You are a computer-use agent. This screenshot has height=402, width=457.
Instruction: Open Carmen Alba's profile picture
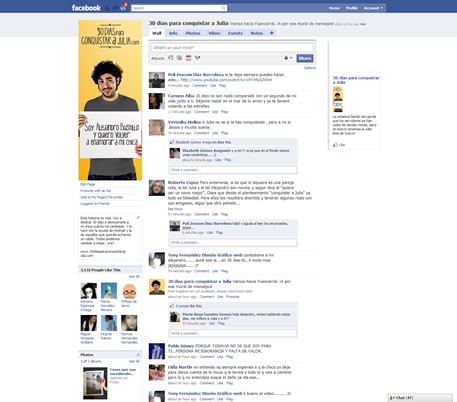click(157, 101)
